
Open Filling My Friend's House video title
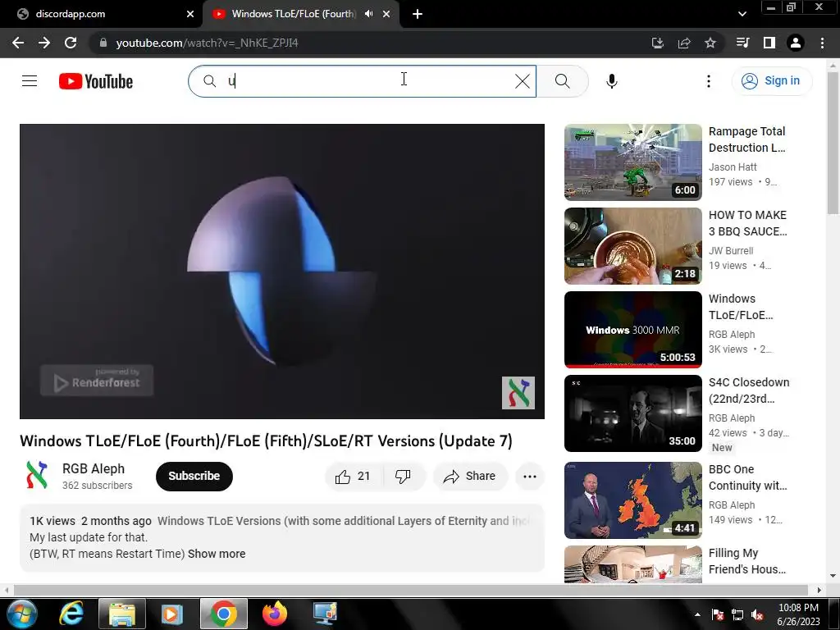(747, 561)
